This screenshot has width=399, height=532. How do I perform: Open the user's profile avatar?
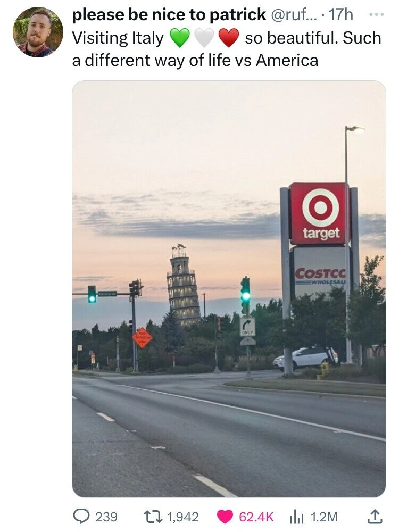(x=38, y=32)
